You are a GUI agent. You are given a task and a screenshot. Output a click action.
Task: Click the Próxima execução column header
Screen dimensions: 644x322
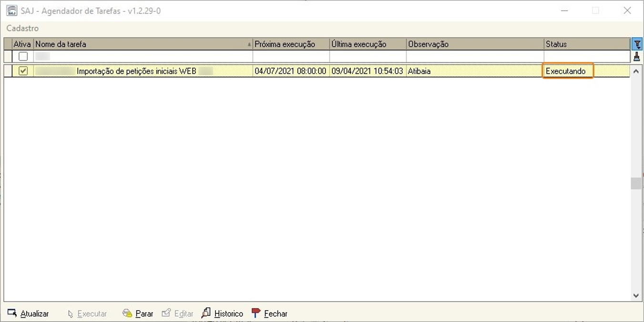tap(291, 44)
